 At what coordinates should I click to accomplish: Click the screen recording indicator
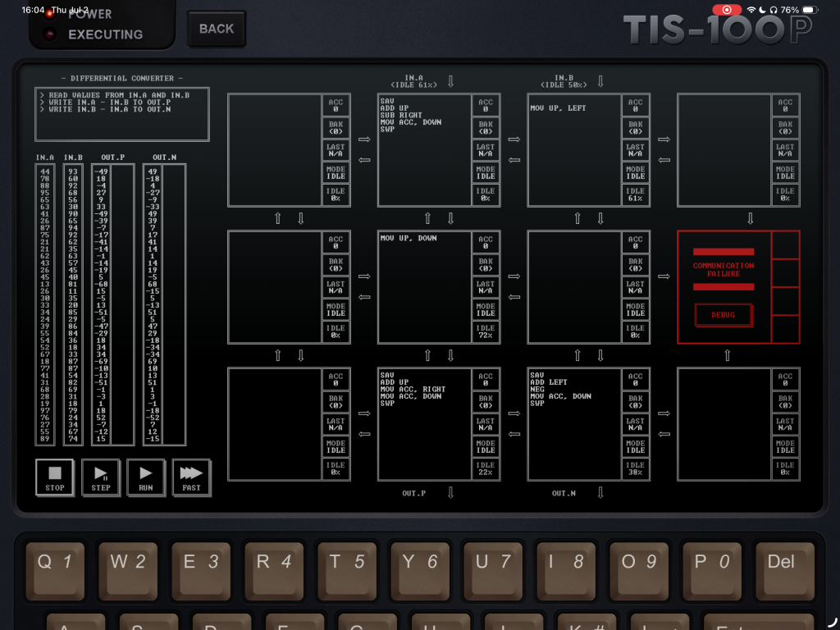click(x=727, y=10)
